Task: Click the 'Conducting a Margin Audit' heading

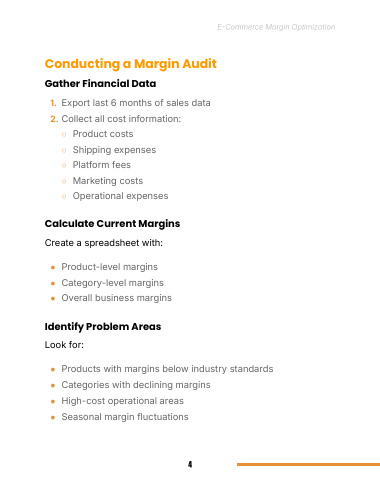Action: click(130, 64)
